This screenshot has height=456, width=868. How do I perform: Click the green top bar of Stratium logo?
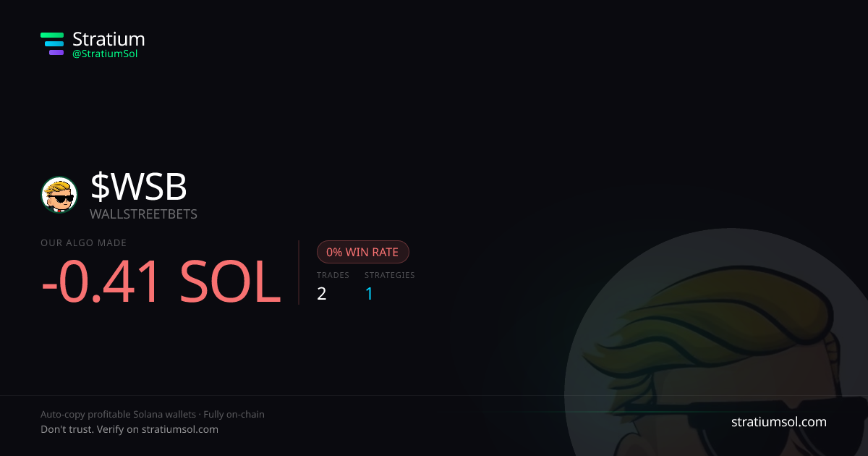52,35
